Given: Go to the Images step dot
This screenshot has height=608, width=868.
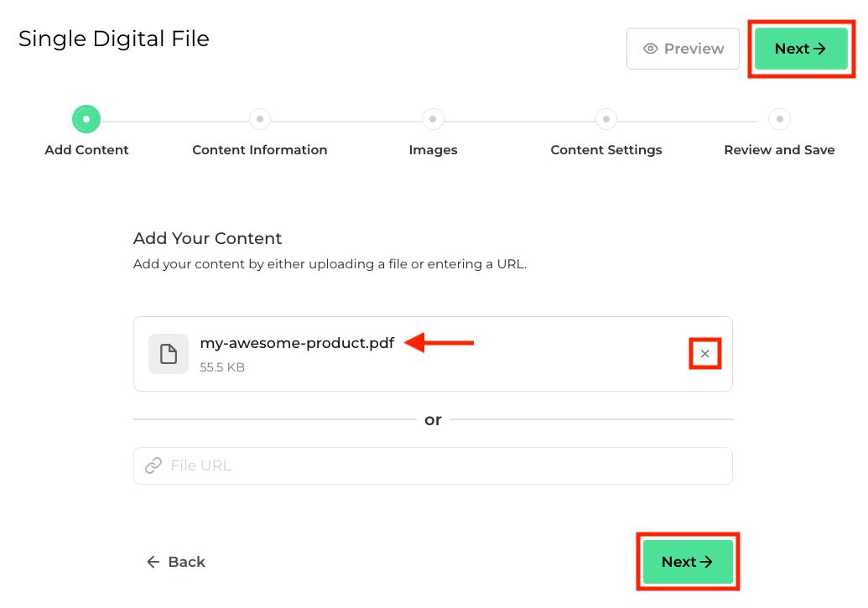Looking at the screenshot, I should click(433, 119).
